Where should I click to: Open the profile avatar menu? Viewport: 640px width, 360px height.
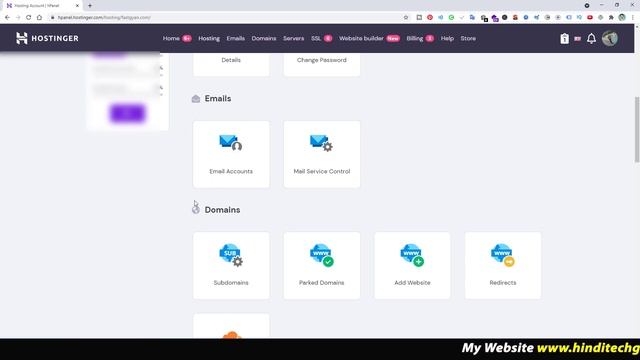coord(610,38)
